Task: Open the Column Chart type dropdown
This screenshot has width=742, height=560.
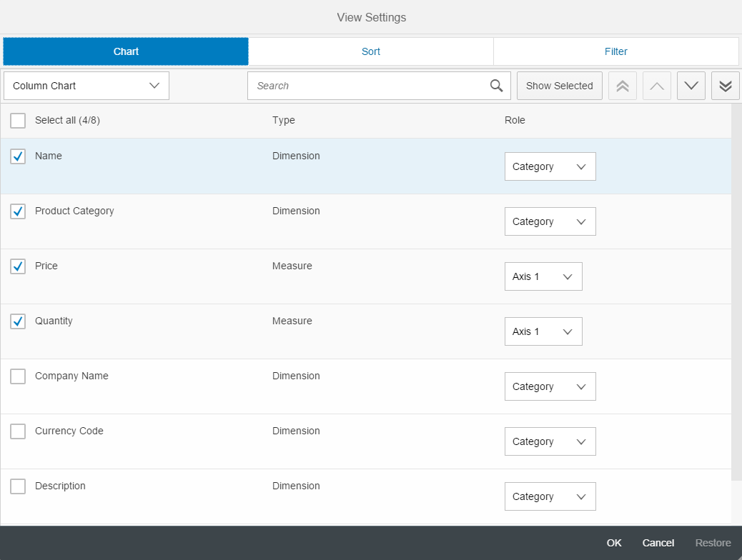Action: tap(86, 86)
